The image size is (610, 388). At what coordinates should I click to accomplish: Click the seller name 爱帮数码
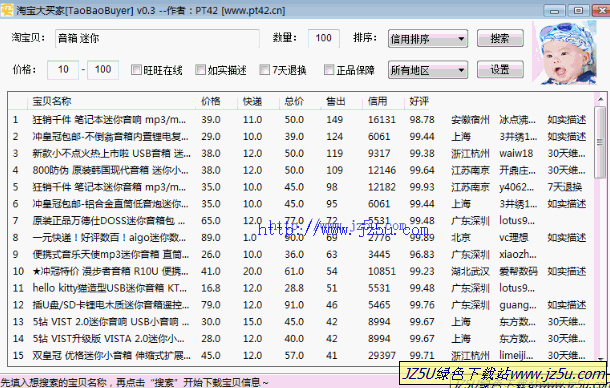tap(519, 271)
